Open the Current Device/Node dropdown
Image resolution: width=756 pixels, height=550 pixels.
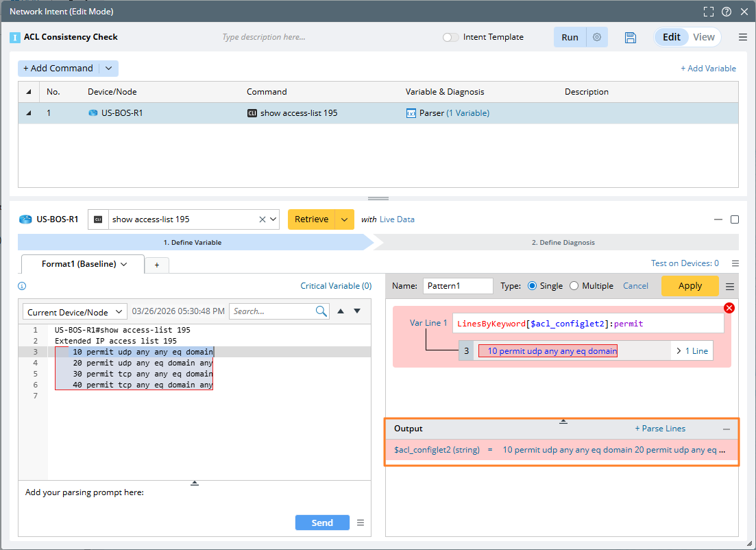pyautogui.click(x=75, y=312)
